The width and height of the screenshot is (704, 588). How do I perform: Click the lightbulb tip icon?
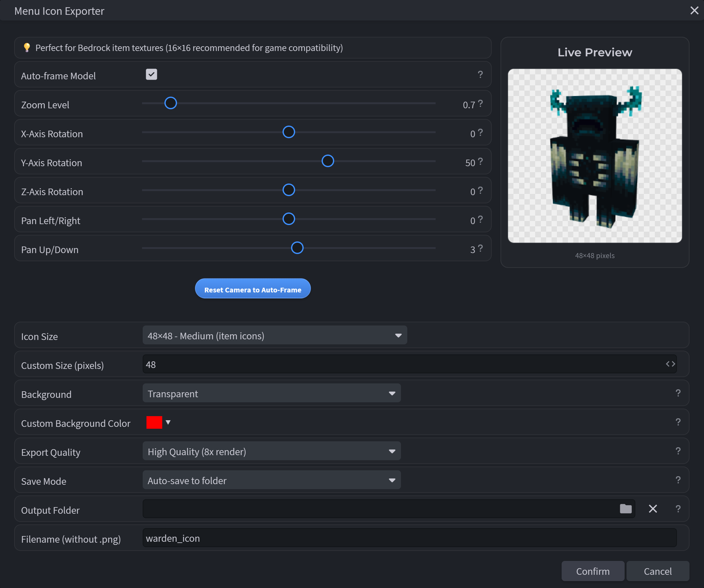(x=27, y=48)
